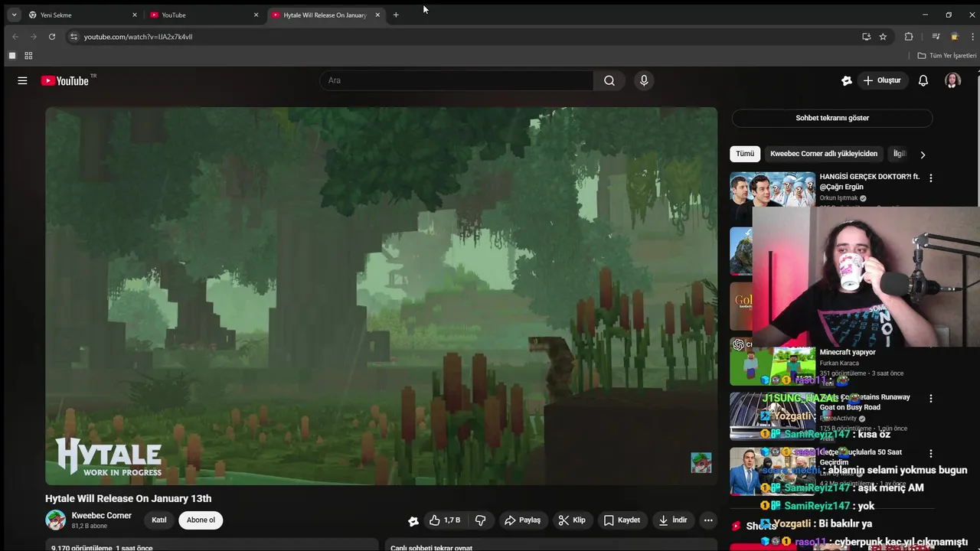
Task: Open the tab search dropdown arrow
Action: click(14, 15)
